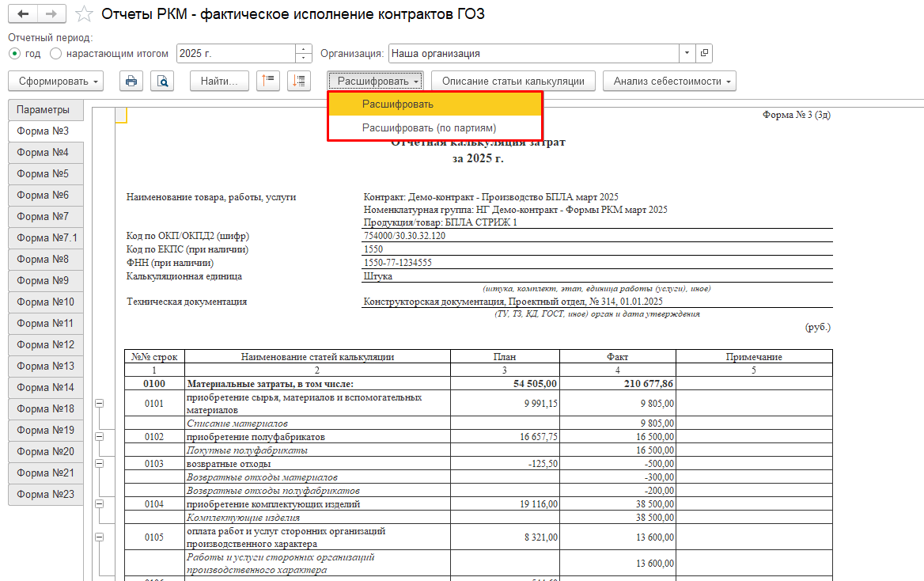Image resolution: width=924 pixels, height=581 pixels.
Task: Select "приобретение комплектующих изделий" cell
Action: tap(318, 504)
